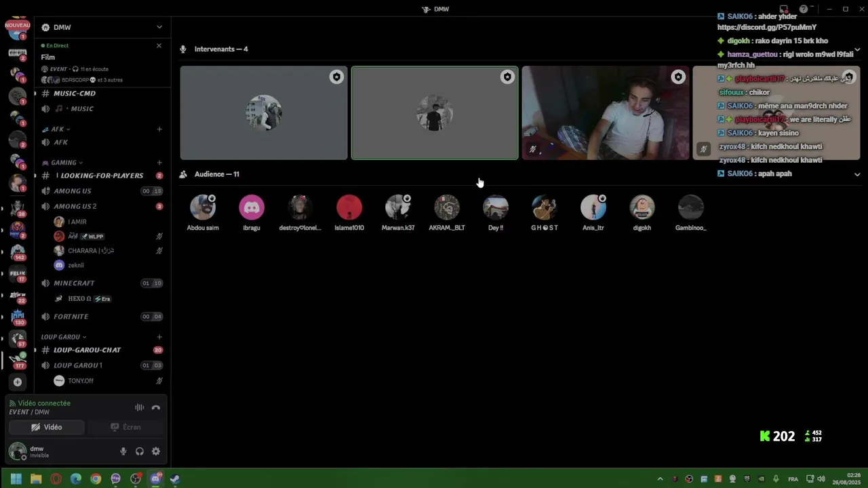Open Discord inbox icon in title bar
Image resolution: width=868 pixels, height=488 pixels.
784,9
